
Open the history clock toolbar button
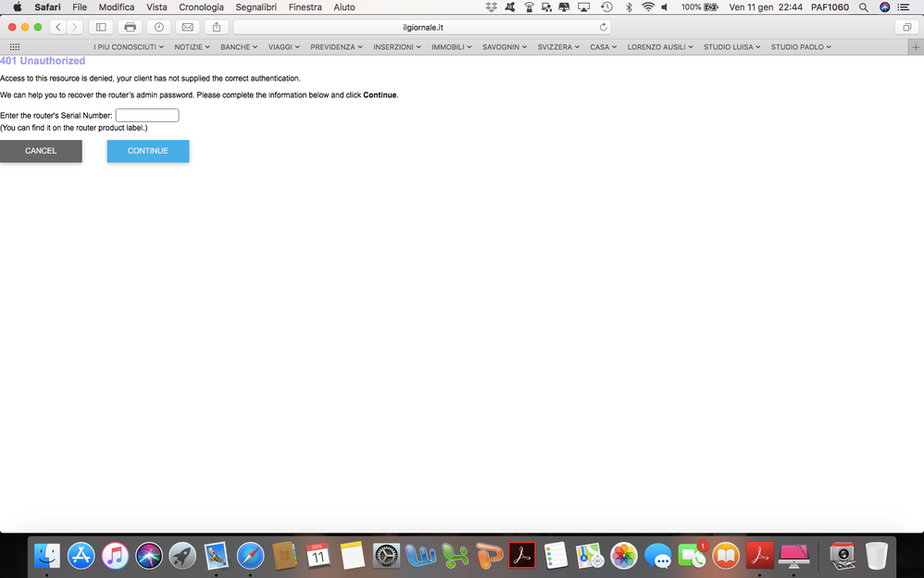158,27
